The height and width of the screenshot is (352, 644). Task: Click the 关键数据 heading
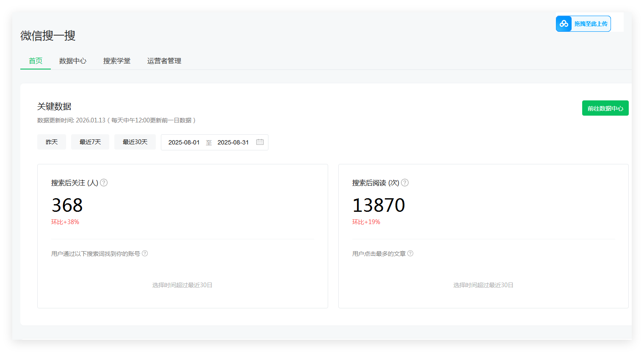(54, 106)
